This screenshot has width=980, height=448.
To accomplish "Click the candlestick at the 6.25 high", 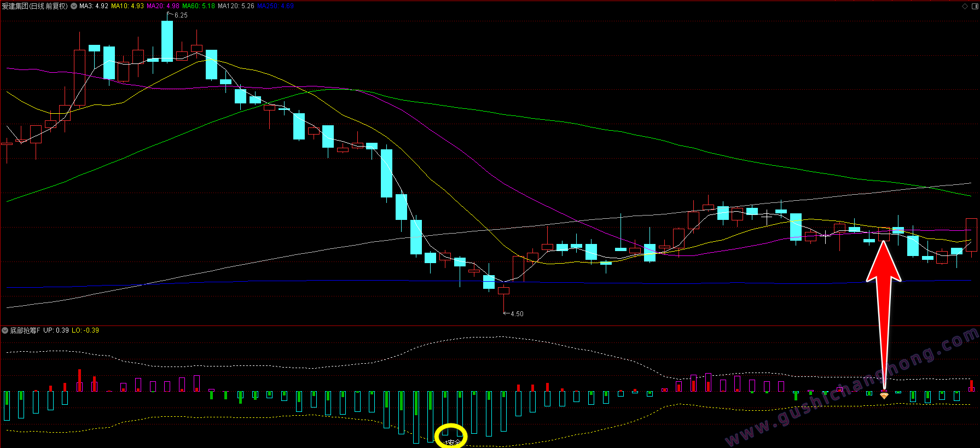I will coord(167,40).
